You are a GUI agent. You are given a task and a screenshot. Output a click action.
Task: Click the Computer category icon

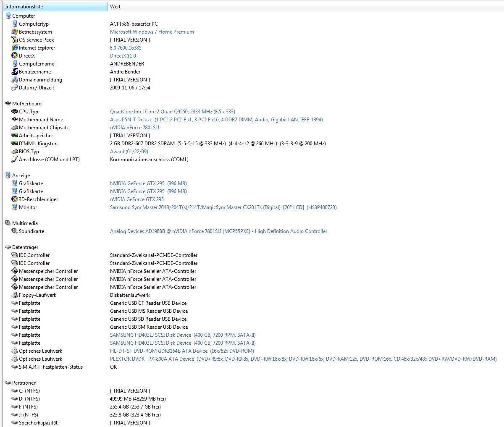tap(8, 16)
